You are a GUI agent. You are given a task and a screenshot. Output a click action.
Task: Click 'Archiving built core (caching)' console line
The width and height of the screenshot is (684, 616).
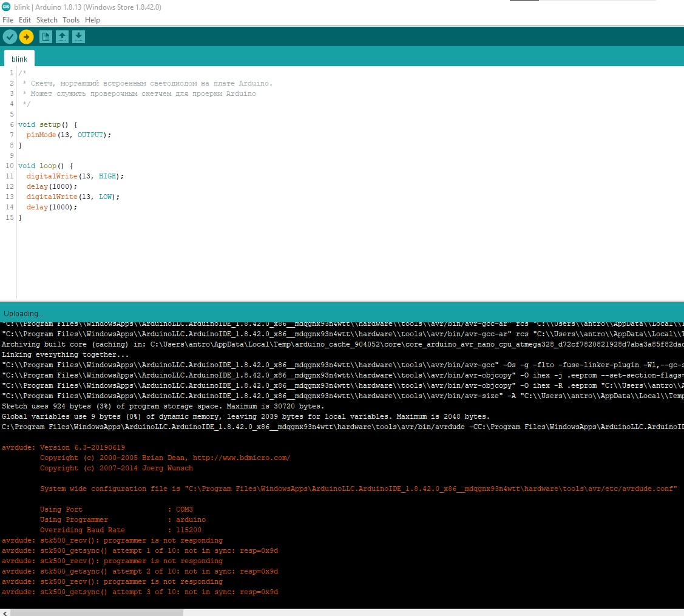pos(343,344)
